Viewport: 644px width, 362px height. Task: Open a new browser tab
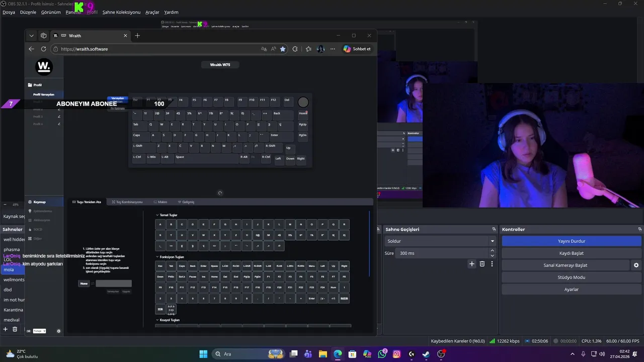[137, 36]
